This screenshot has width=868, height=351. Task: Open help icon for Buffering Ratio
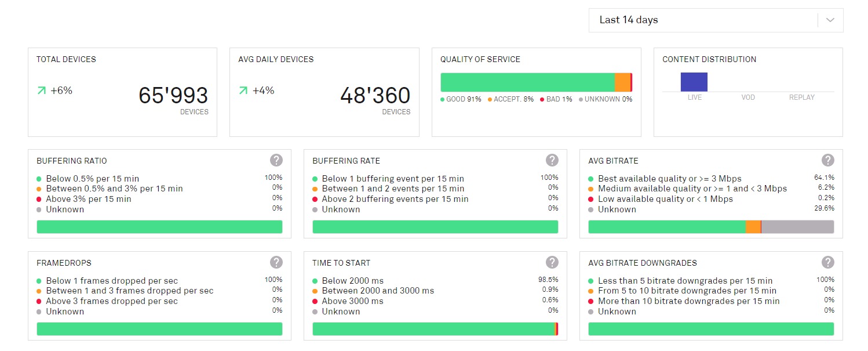pyautogui.click(x=276, y=160)
